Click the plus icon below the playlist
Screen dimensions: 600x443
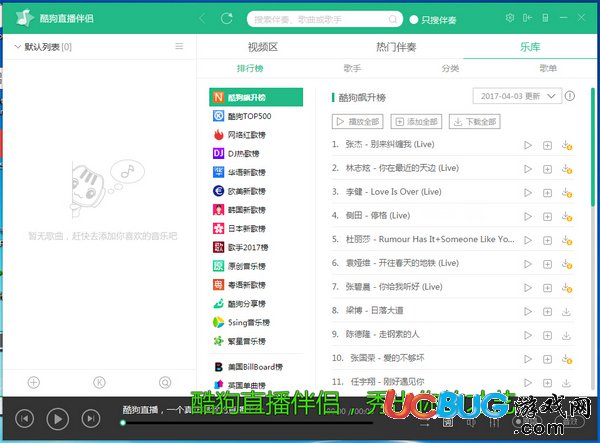tap(34, 382)
